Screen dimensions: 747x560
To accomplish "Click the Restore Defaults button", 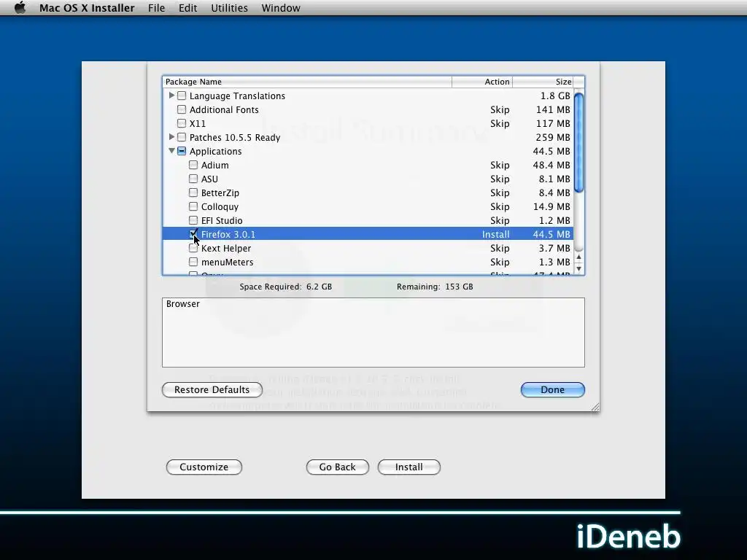I will point(212,389).
